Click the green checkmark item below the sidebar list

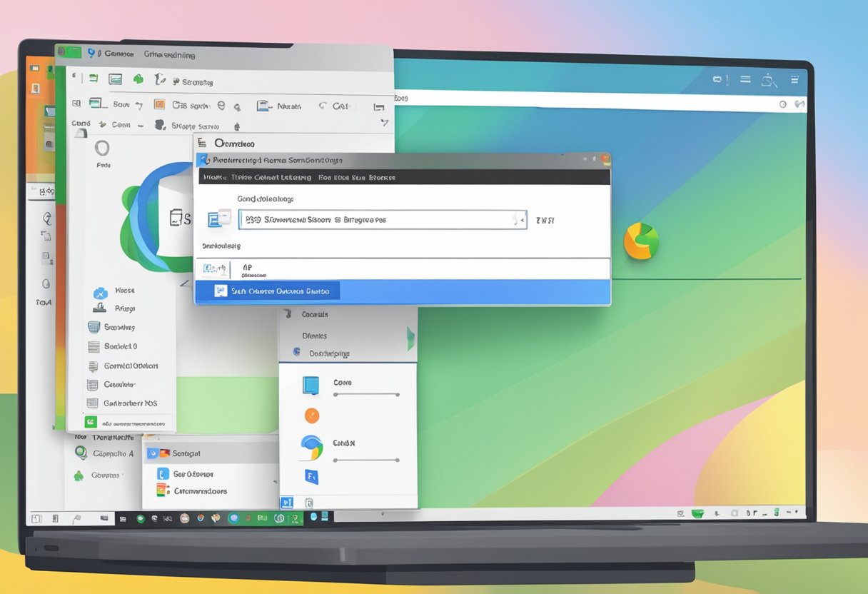point(90,421)
